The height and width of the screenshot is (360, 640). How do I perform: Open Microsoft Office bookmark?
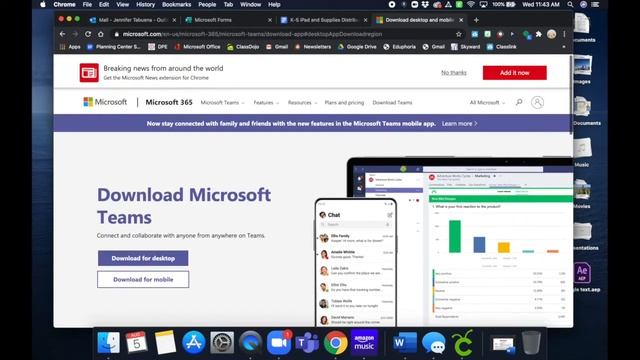(198, 47)
